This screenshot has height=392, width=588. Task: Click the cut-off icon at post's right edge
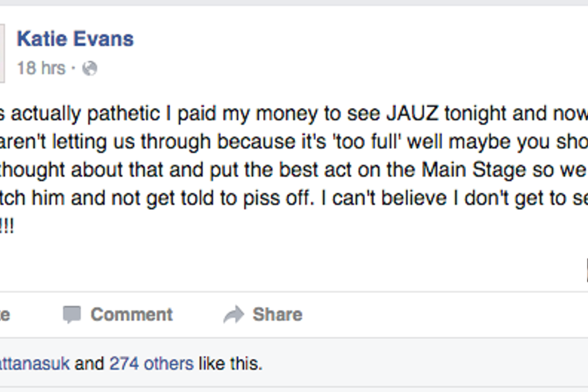(x=586, y=270)
